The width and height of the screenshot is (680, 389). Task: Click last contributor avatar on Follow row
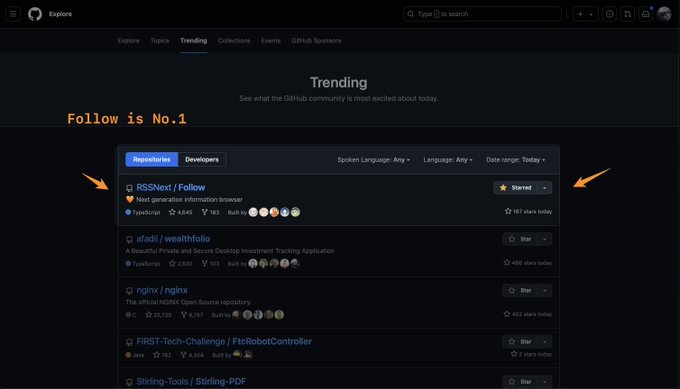pos(295,212)
